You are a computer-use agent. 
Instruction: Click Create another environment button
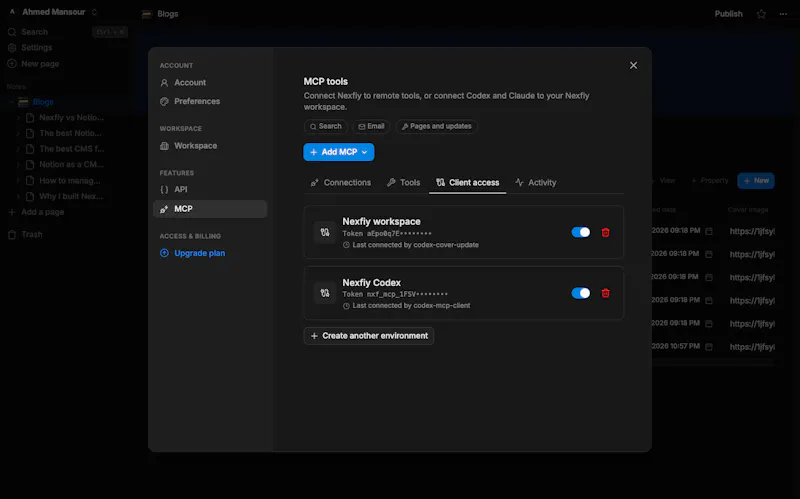click(x=369, y=336)
